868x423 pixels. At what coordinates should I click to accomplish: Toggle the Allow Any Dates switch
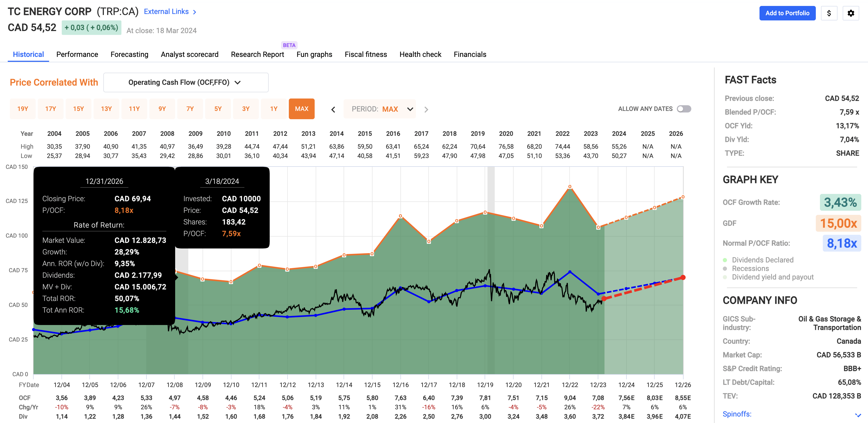click(684, 109)
